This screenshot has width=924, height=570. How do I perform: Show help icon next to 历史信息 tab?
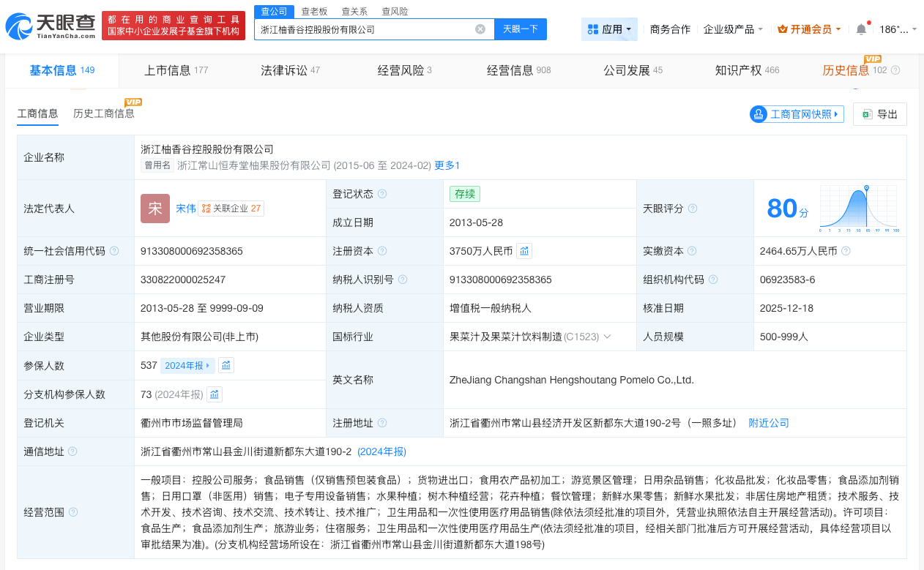pos(895,70)
